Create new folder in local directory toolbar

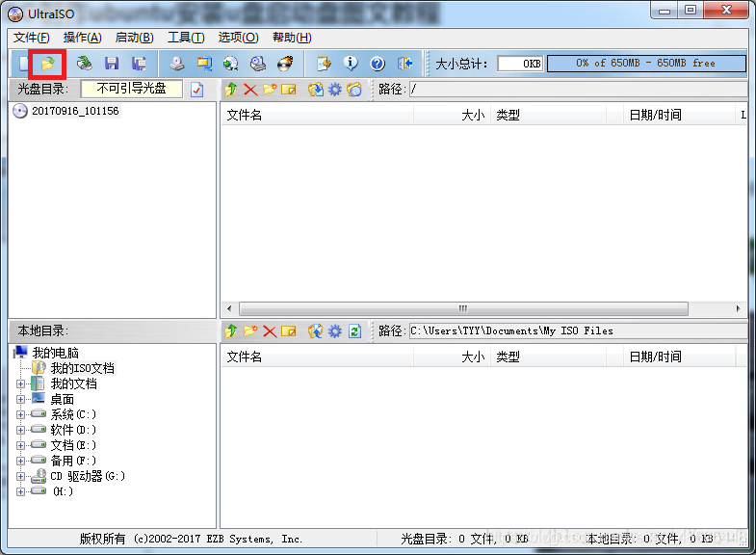coord(250,331)
